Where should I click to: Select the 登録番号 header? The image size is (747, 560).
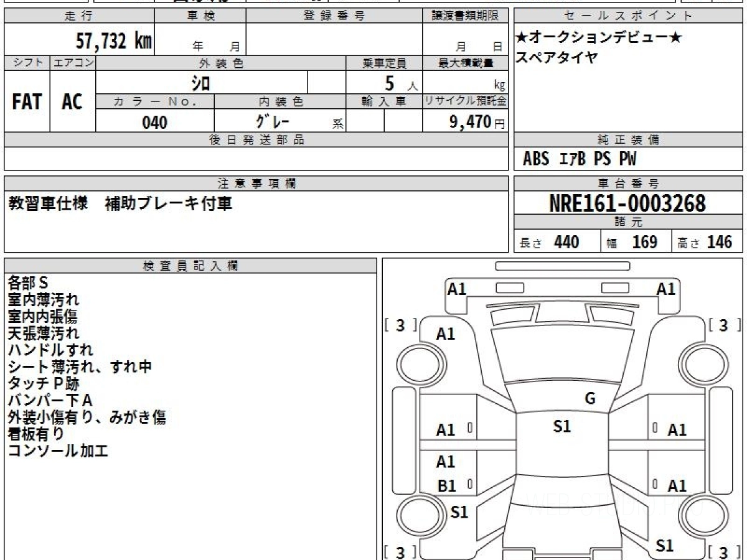click(334, 16)
